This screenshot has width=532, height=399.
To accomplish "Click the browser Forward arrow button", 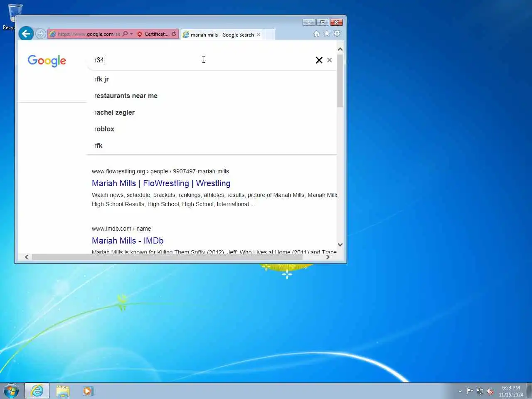I will click(x=40, y=34).
